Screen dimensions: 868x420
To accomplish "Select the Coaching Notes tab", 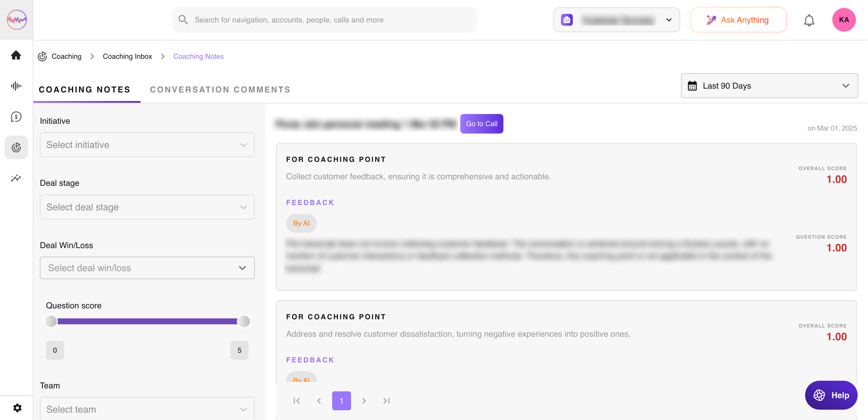I will click(x=84, y=89).
